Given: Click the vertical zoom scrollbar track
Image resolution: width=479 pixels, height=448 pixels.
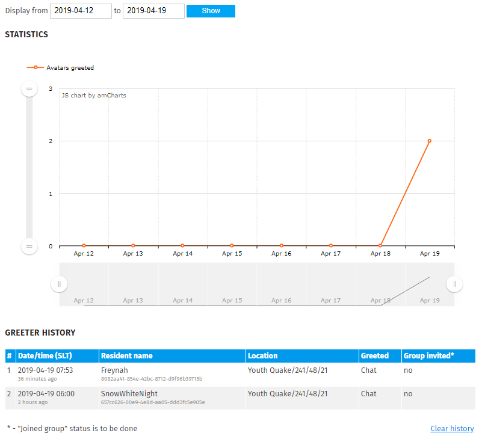Looking at the screenshot, I should pyautogui.click(x=29, y=167).
